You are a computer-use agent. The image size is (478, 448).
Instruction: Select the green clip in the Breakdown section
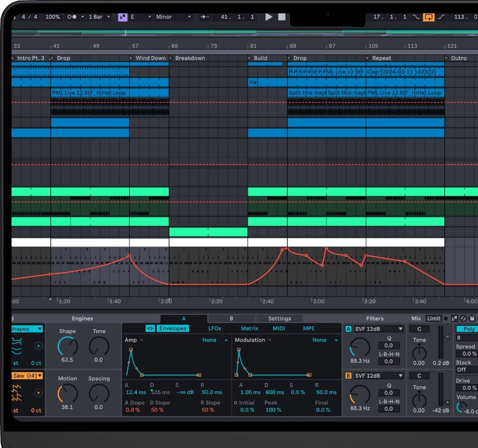pyautogui.click(x=208, y=232)
